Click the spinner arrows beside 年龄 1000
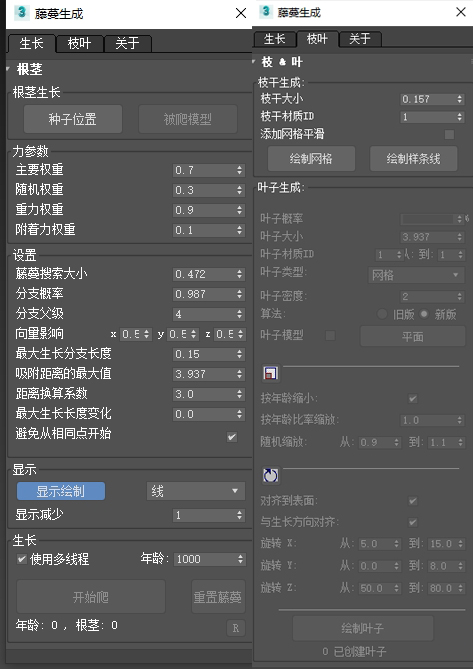 [241, 559]
